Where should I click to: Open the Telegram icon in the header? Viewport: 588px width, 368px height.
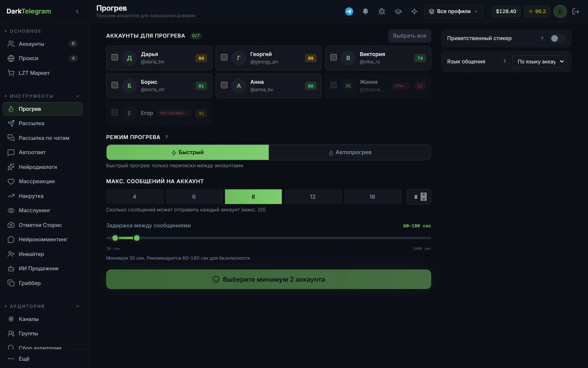(349, 11)
